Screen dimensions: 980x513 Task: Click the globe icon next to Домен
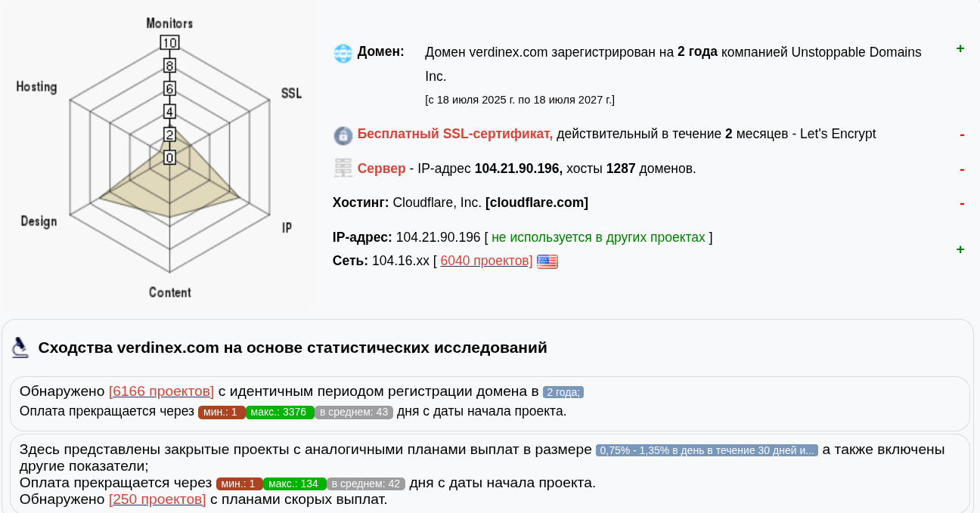click(x=343, y=54)
